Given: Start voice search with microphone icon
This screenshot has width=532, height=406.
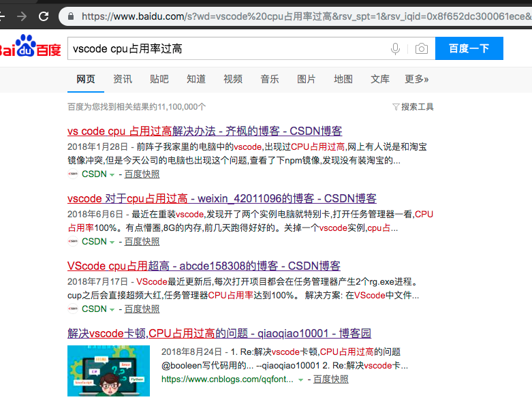Looking at the screenshot, I should [x=395, y=49].
